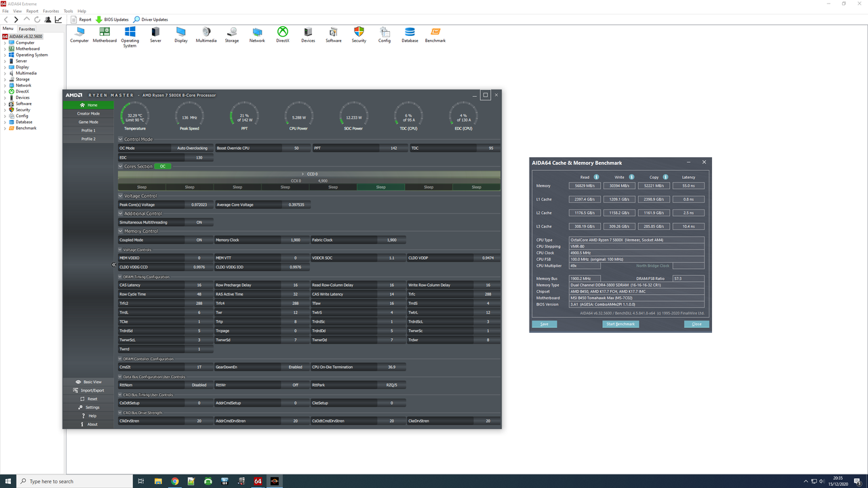Expand the Motherboard tree node arrow
This screenshot has width=868, height=488.
5,49
